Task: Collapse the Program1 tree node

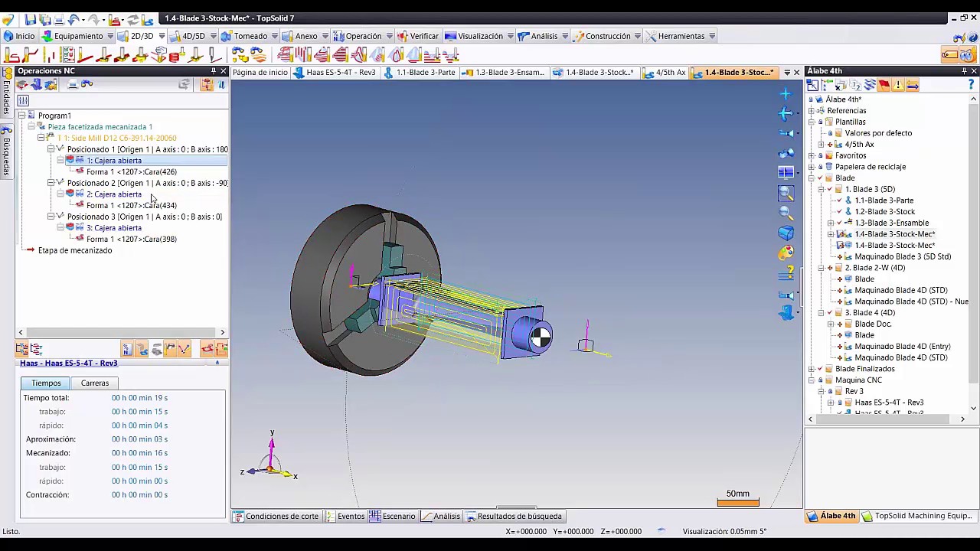Action: pyautogui.click(x=21, y=116)
